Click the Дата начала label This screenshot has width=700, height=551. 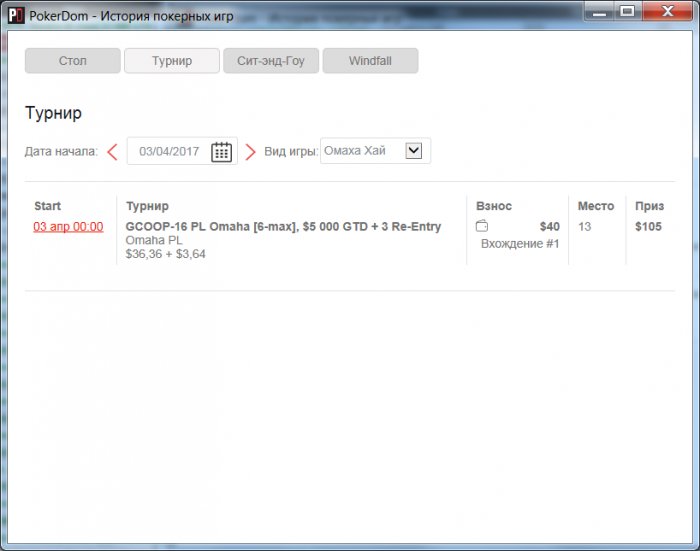[61, 151]
